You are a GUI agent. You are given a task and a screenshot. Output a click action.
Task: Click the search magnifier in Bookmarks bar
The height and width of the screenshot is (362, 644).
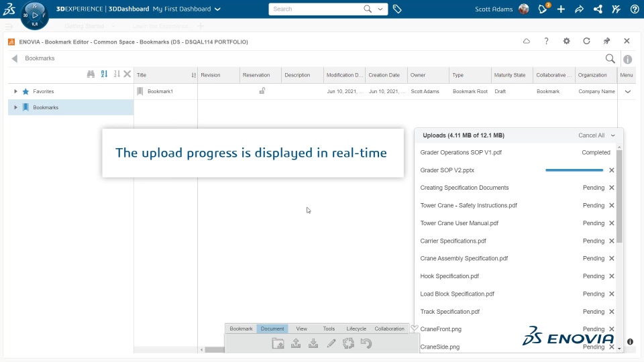[x=610, y=59]
